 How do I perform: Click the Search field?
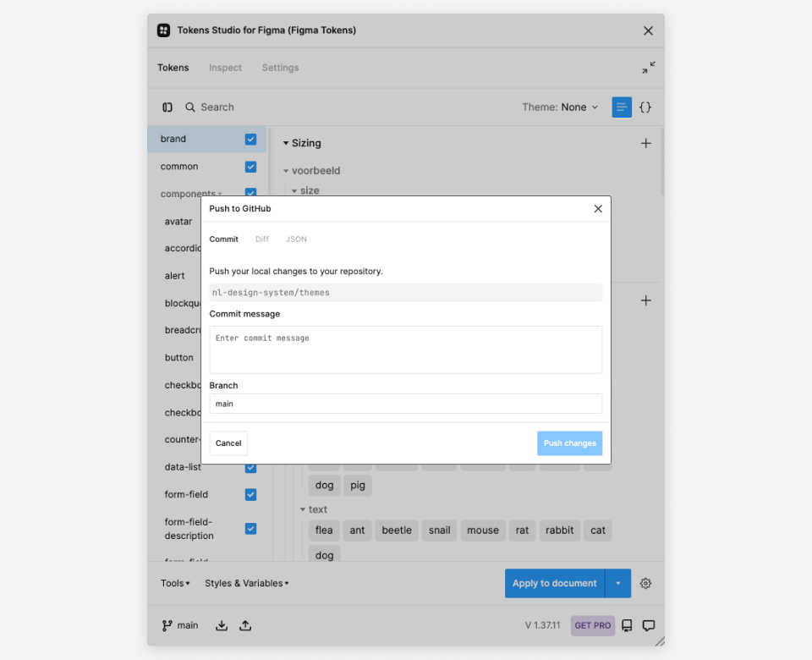217,107
